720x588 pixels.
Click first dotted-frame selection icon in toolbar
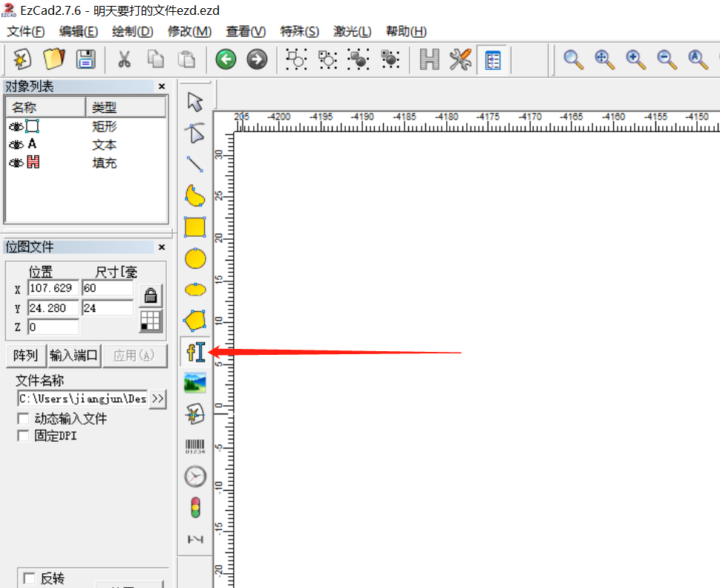[x=297, y=59]
